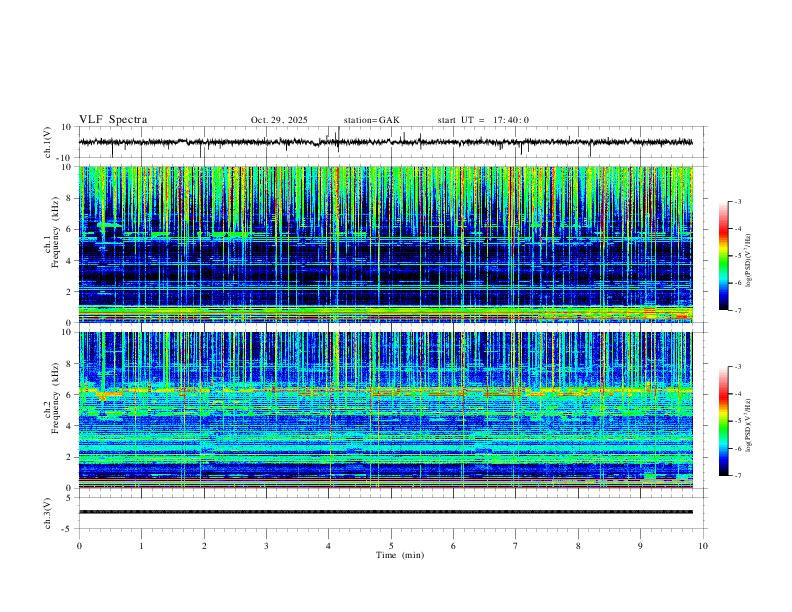The height and width of the screenshot is (612, 792).
Task: Click the "-7" label on ch.2 color scale
Action: coord(738,475)
